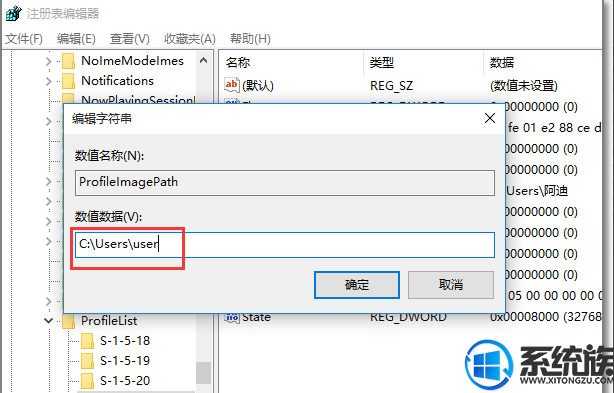Select the S-1-5-18 key
The height and width of the screenshot is (393, 614).
coord(125,341)
